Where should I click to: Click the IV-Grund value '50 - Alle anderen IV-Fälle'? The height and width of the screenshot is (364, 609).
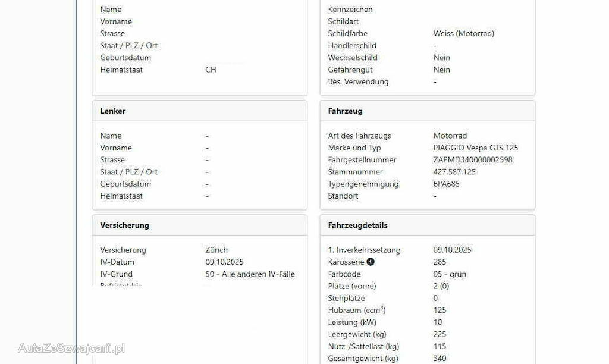250,274
